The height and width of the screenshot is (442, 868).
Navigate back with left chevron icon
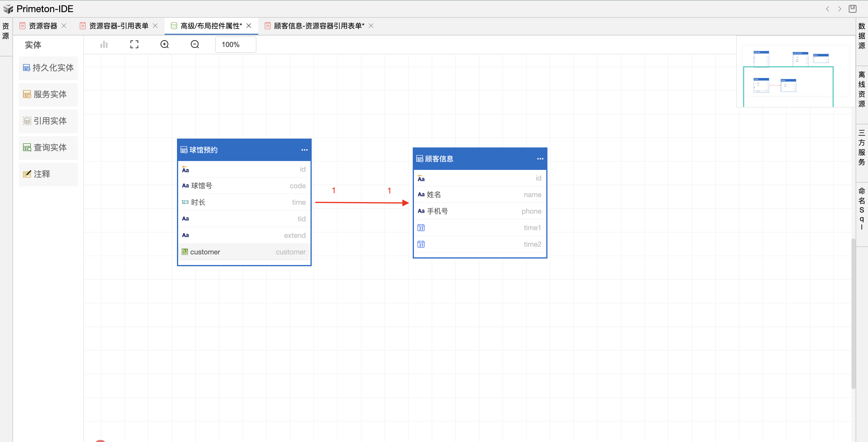click(827, 9)
